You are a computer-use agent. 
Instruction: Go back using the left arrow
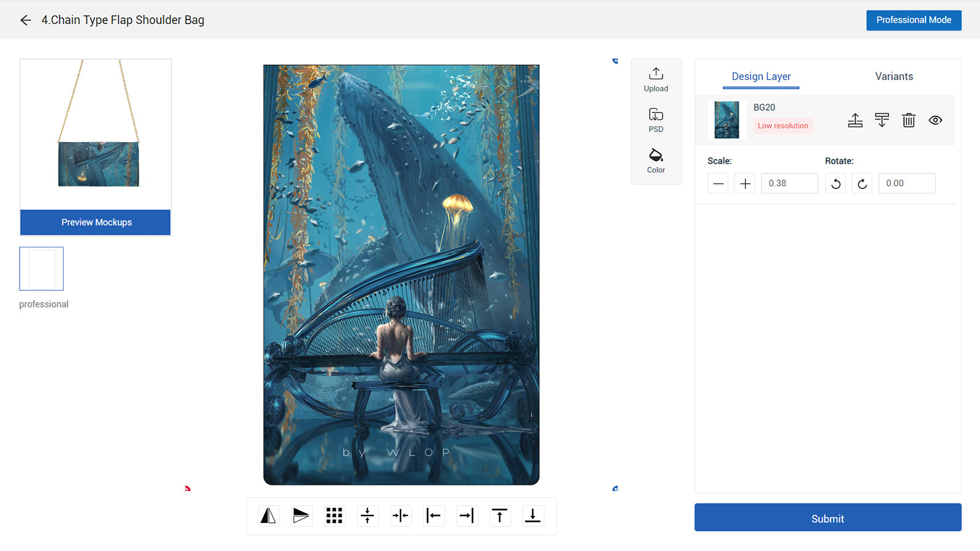coord(26,20)
